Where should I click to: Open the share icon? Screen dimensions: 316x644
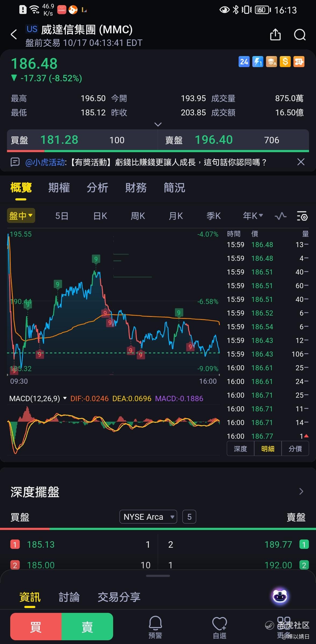(x=275, y=35)
